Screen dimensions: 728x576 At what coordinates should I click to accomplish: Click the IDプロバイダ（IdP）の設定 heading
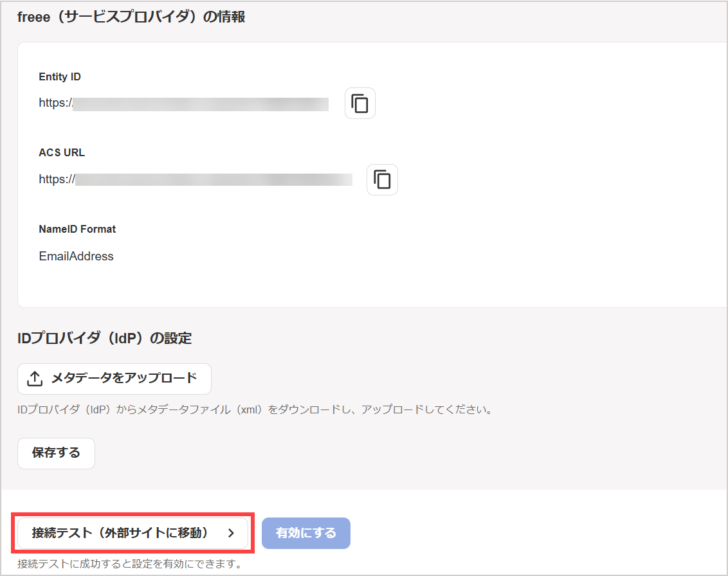(x=104, y=338)
